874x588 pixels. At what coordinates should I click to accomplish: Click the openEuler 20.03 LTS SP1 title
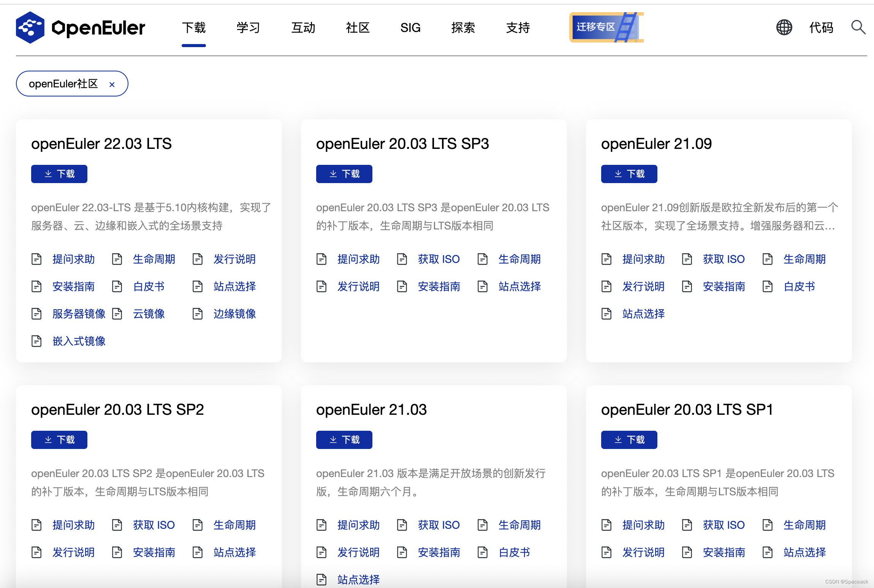[x=687, y=410]
